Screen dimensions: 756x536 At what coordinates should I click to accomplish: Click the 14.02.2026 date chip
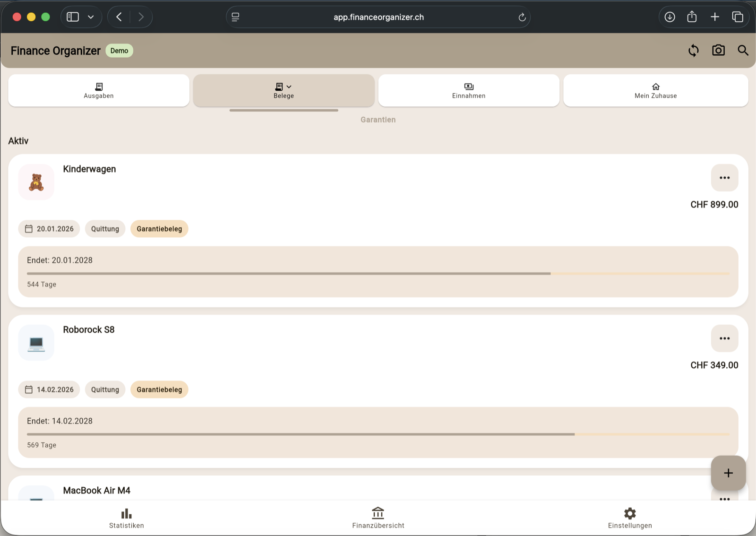coord(49,389)
